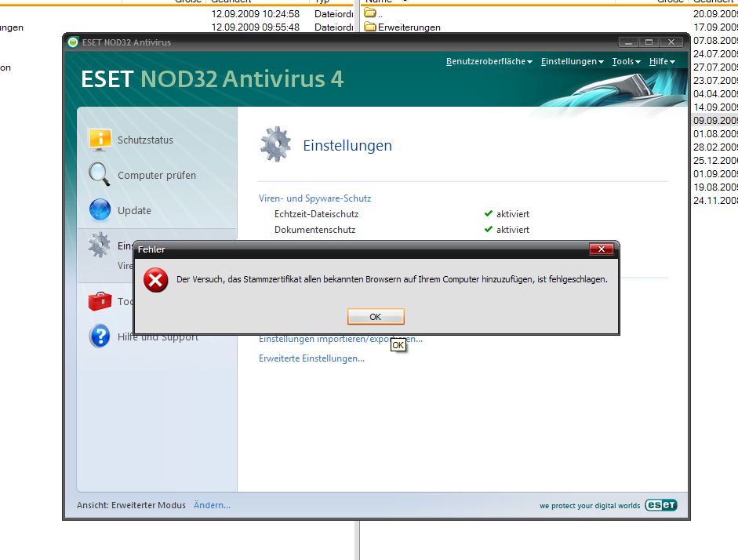The height and width of the screenshot is (560, 738).
Task: Open Benutzeroberfläche dropdown menu
Action: (x=489, y=62)
